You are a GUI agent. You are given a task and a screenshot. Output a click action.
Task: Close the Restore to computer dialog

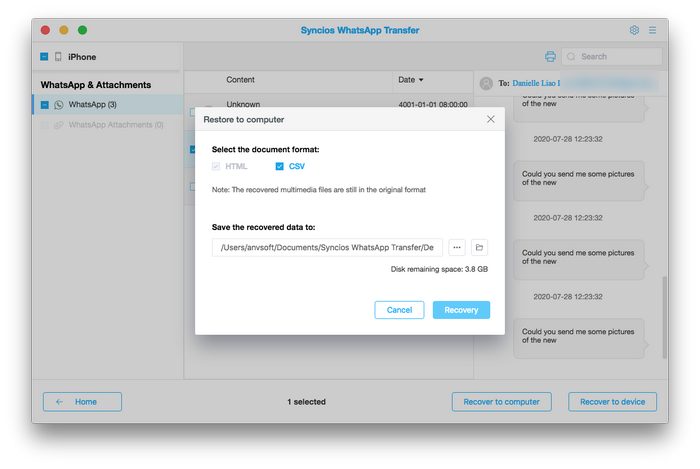pyautogui.click(x=491, y=119)
